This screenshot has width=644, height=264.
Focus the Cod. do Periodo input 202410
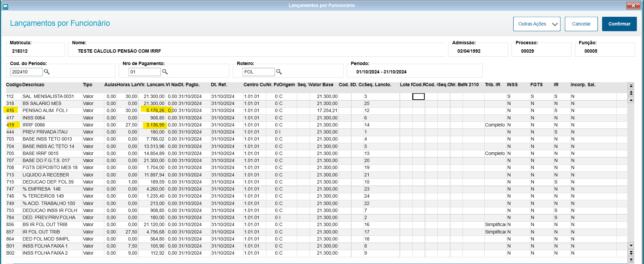pos(26,72)
